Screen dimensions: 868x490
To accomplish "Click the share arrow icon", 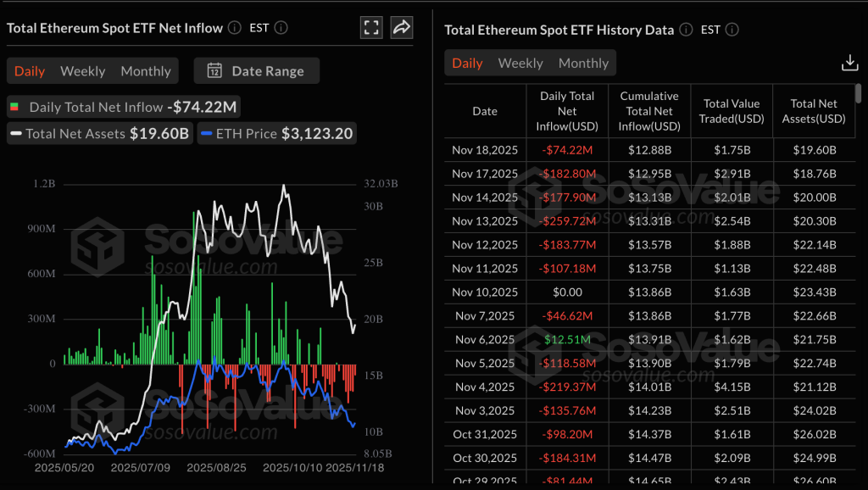I will pos(401,27).
